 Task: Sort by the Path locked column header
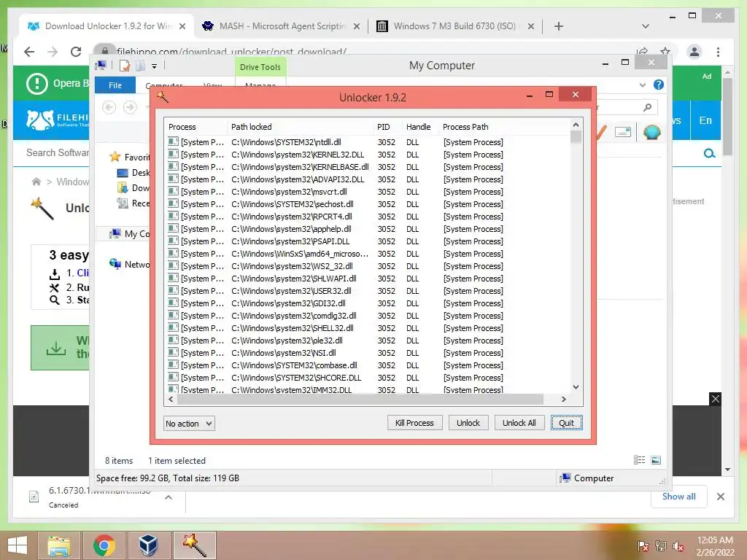pos(300,127)
